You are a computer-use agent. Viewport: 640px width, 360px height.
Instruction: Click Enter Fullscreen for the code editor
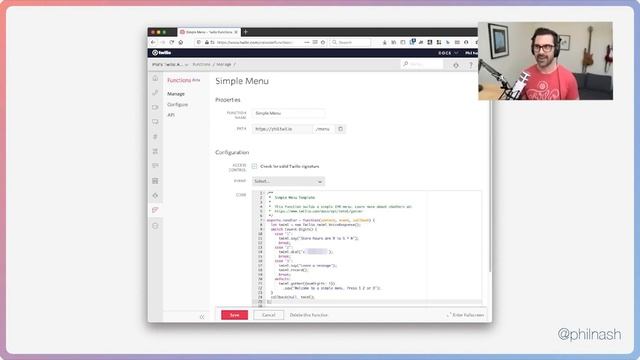(x=465, y=315)
